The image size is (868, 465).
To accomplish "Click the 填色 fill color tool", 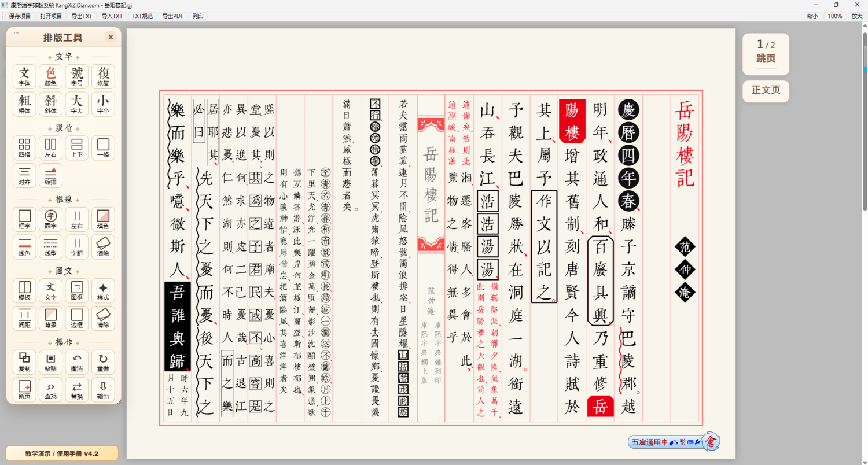I will [103, 219].
